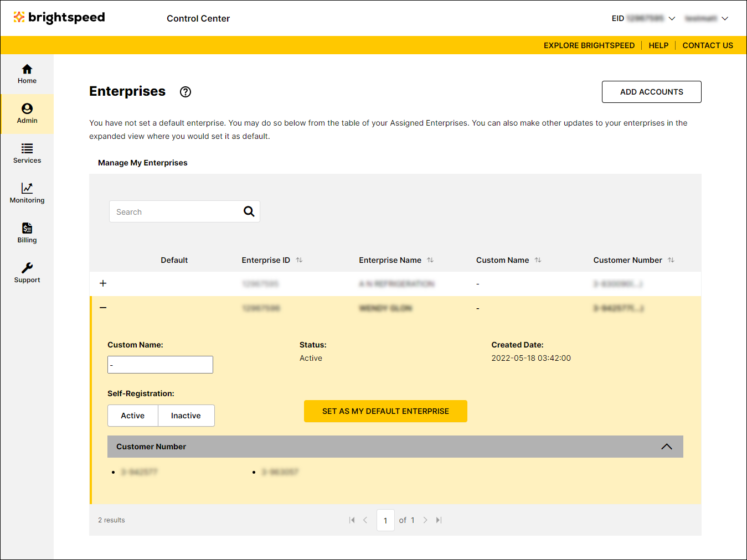
Task: Open the Admin section in the sidebar
Action: (27, 114)
